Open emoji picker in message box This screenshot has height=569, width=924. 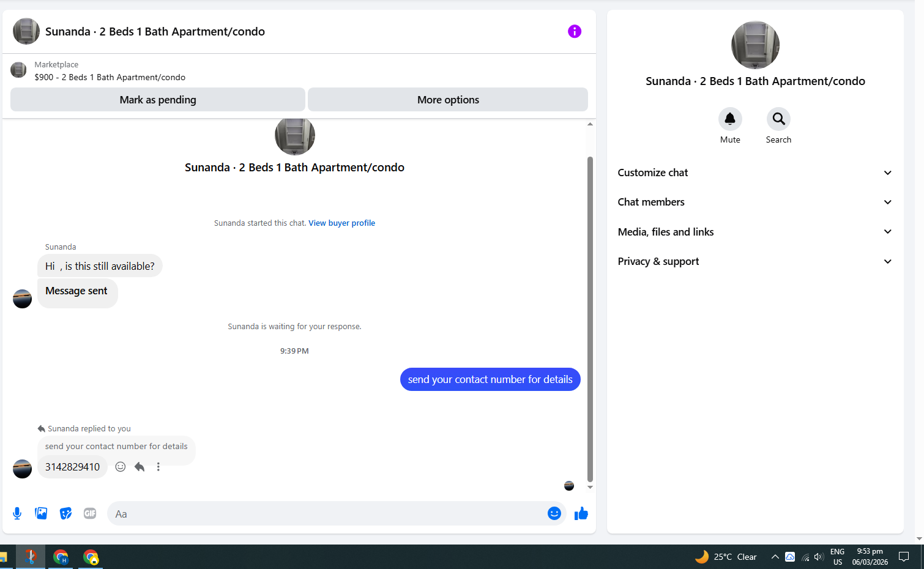click(554, 513)
